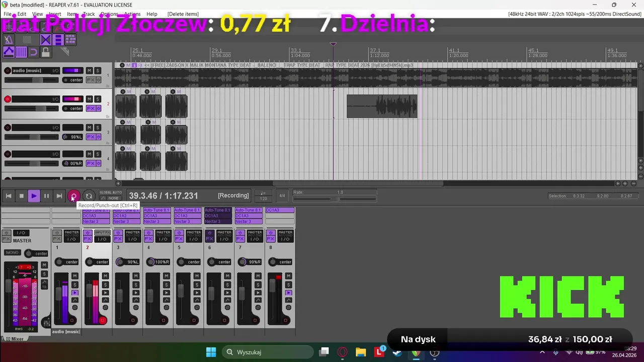This screenshot has width=644, height=362.
Task: Solo mixer strip 7
Action: click(x=258, y=285)
